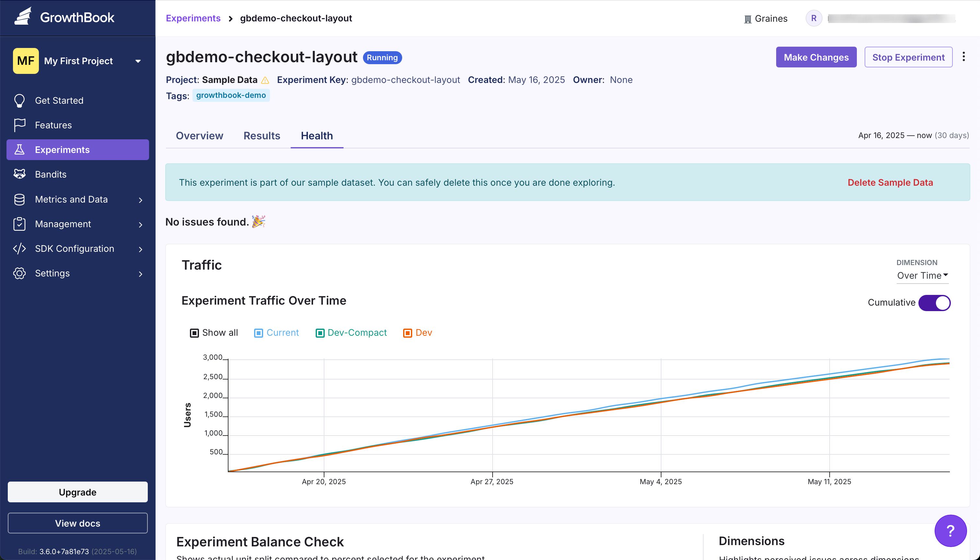Click the MF project avatar badge
Screen dimensions: 980x560
26,61
